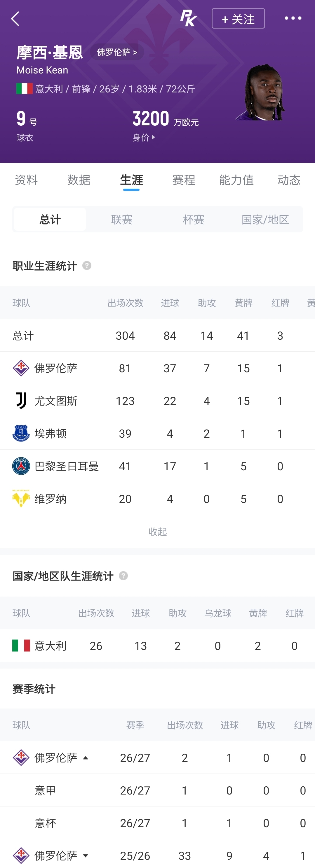Collapse the 佛罗伦萨 26/27 season row
The height and width of the screenshot is (868, 315).
click(86, 758)
